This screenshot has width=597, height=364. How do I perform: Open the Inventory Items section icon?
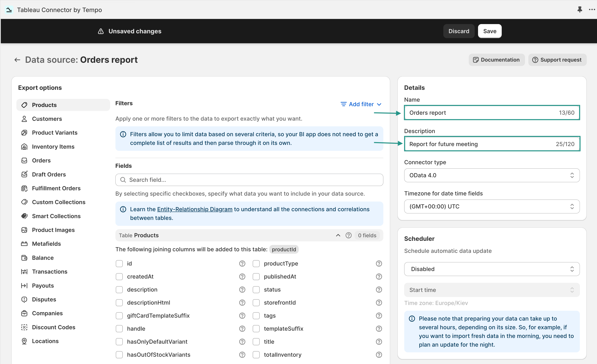[24, 147]
